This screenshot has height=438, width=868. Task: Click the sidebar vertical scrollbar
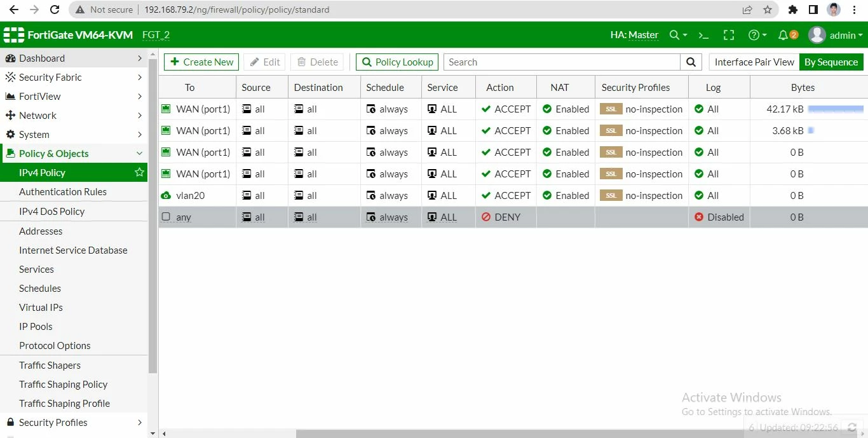click(153, 216)
